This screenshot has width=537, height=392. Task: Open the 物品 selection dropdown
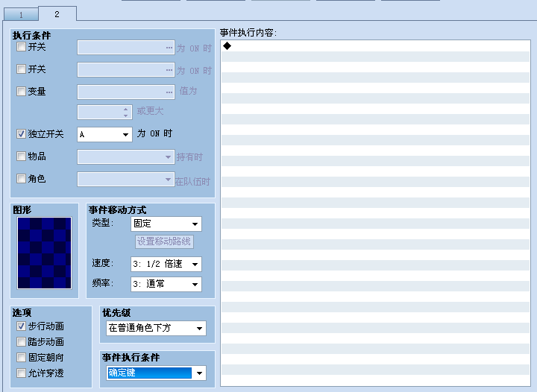(126, 157)
